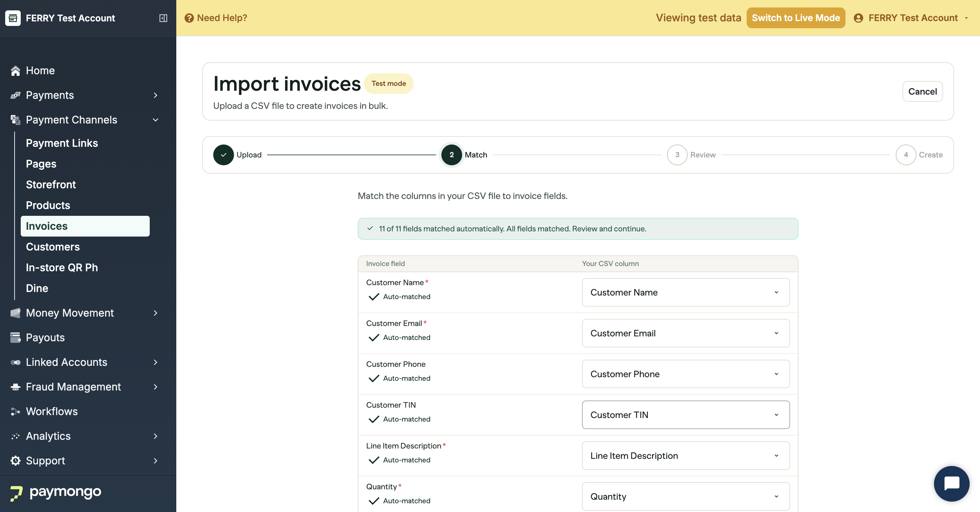Click the step 2 Match circle
Screen dimensions: 980x512
451,155
